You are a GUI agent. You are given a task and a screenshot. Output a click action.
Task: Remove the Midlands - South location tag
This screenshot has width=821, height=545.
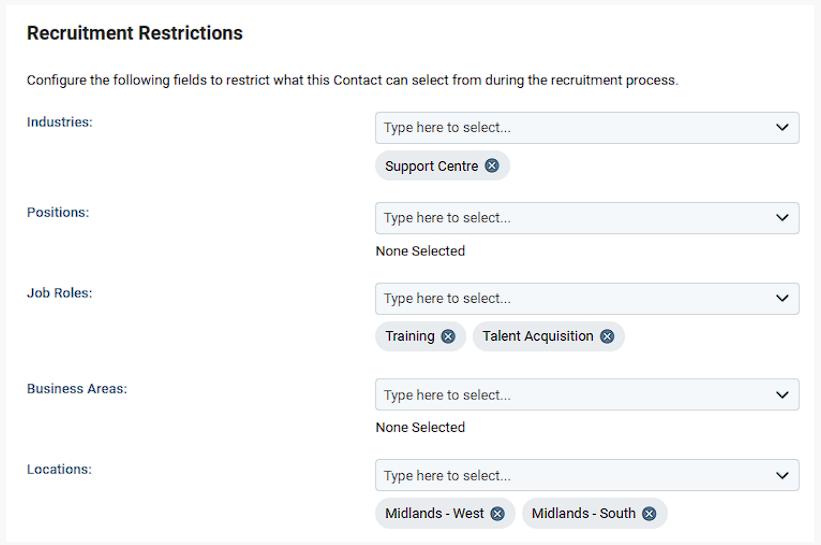tap(649, 514)
